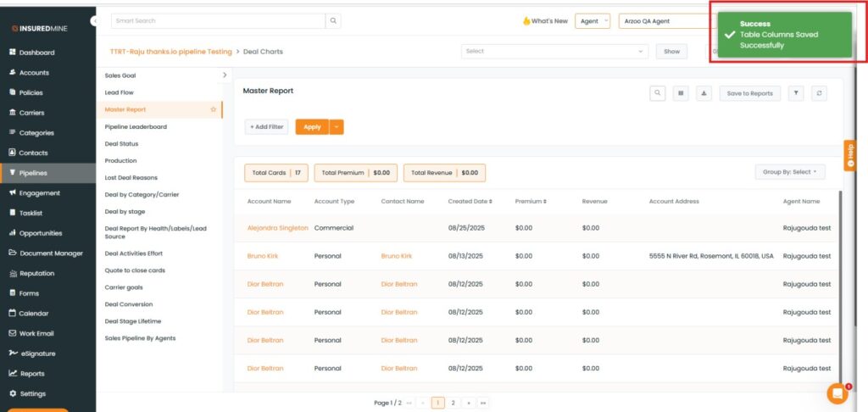
Task: Click the Smart Search magnifier icon
Action: (x=334, y=21)
